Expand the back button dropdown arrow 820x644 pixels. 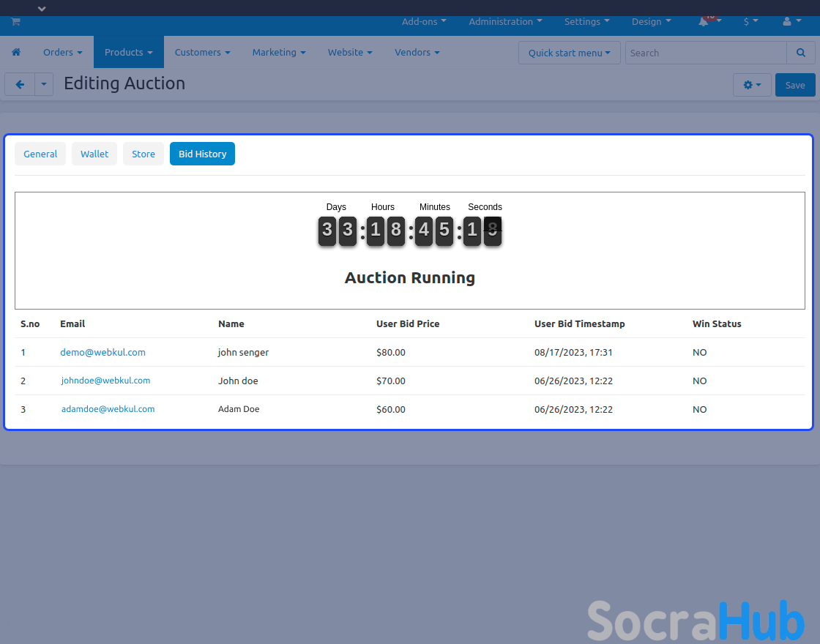click(x=44, y=84)
